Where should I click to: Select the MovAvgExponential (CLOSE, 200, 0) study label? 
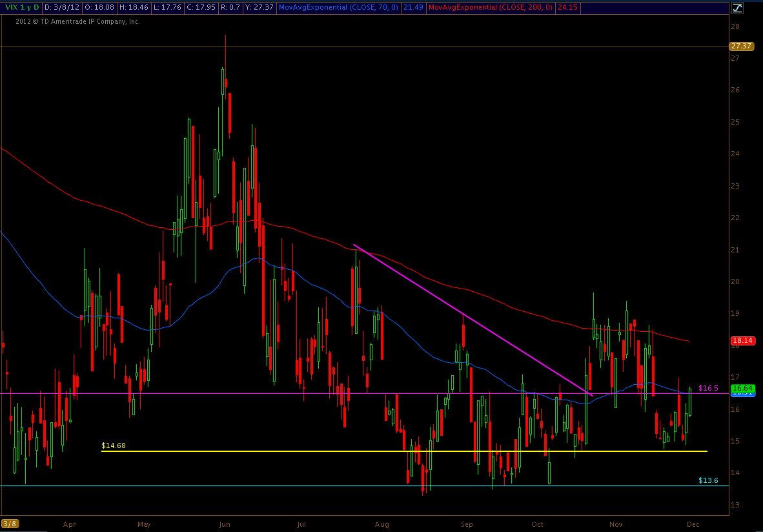[489, 7]
